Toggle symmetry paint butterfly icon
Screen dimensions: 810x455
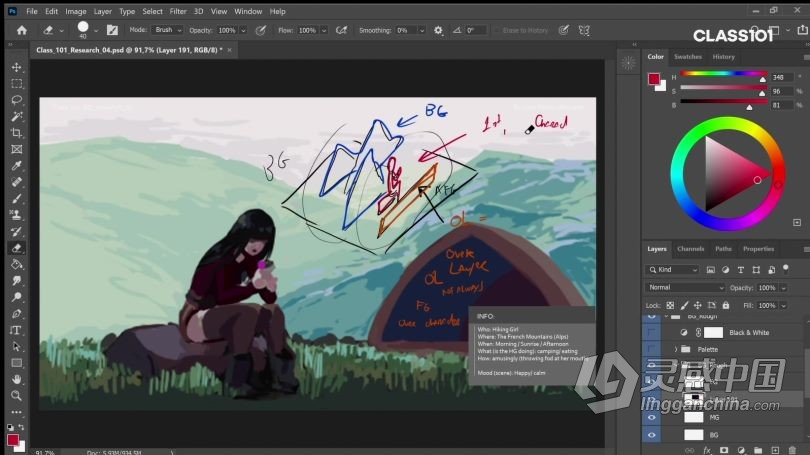point(584,30)
